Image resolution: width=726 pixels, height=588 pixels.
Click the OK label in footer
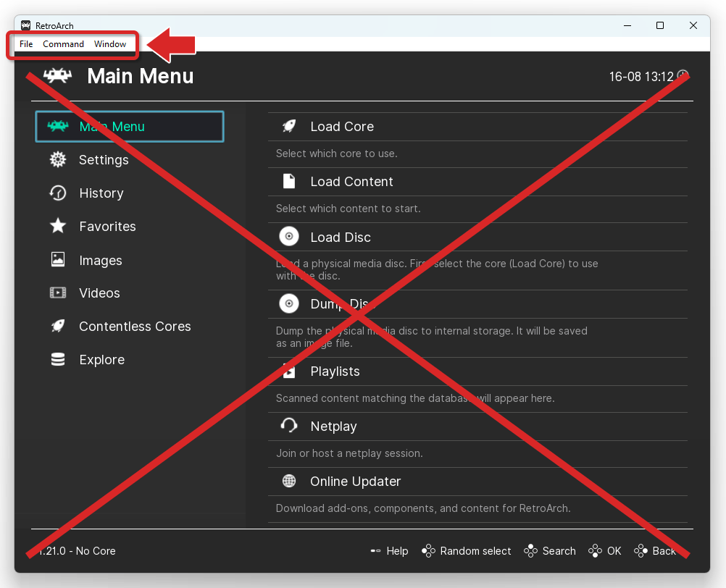pyautogui.click(x=614, y=551)
